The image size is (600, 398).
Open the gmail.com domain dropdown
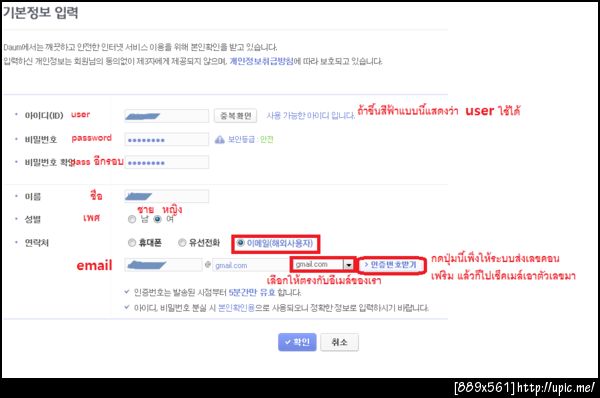coord(323,264)
